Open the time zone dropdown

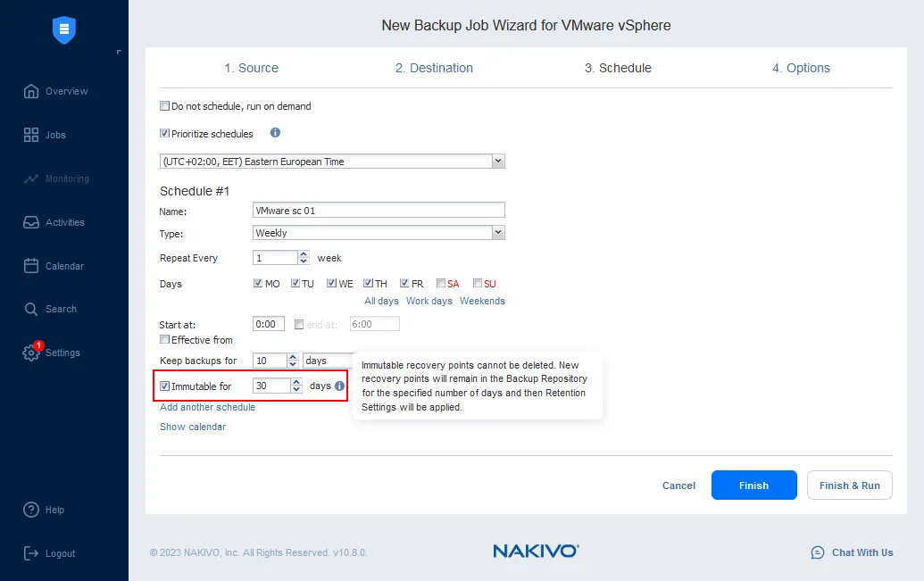point(498,162)
